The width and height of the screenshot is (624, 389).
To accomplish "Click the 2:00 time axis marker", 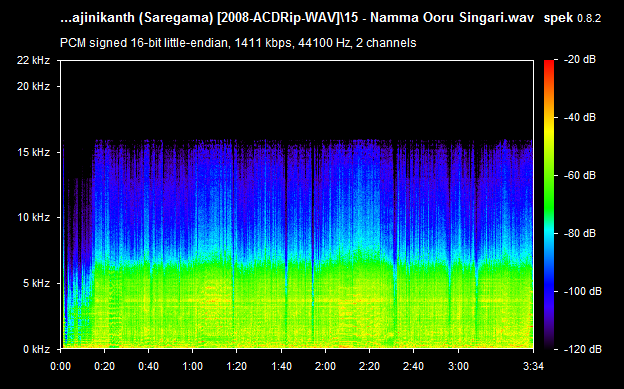I will coord(326,366).
